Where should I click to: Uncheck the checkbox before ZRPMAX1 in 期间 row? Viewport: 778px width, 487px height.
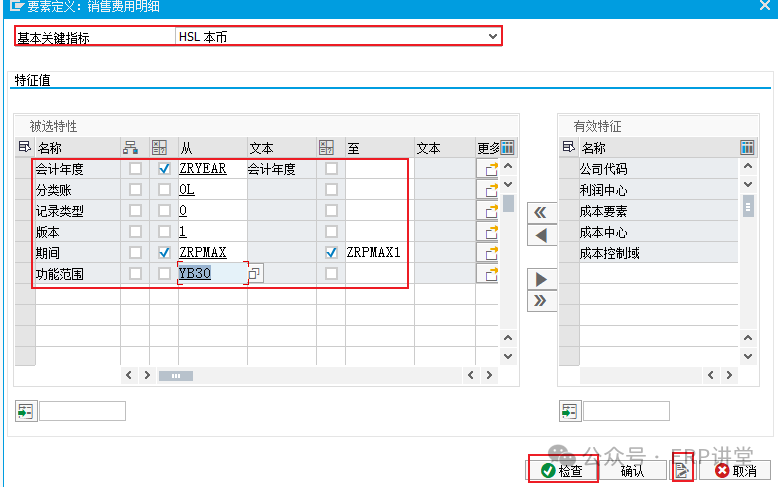pyautogui.click(x=331, y=253)
